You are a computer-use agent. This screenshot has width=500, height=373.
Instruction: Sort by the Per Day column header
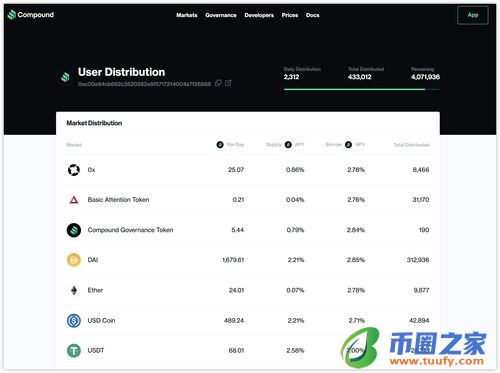pyautogui.click(x=230, y=145)
